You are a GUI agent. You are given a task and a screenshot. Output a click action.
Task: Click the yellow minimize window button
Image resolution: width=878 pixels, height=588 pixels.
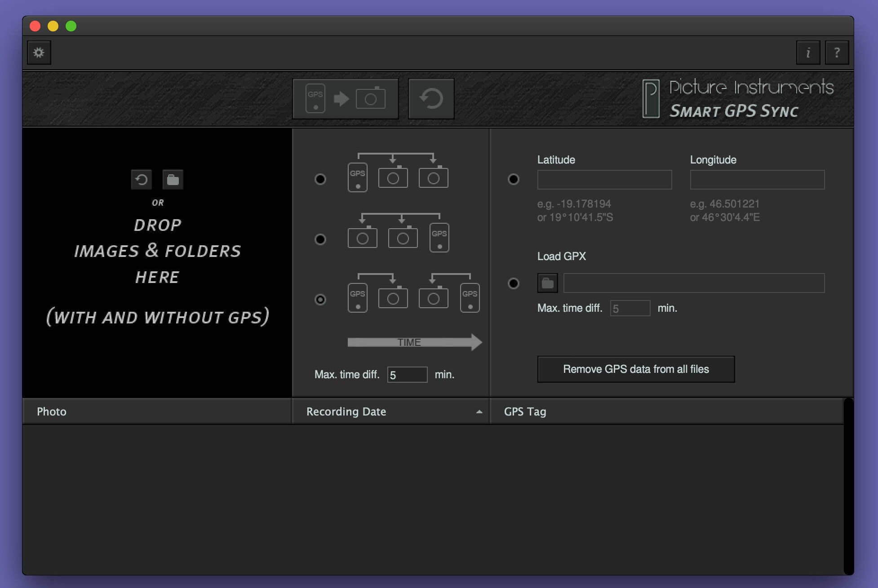point(53,26)
